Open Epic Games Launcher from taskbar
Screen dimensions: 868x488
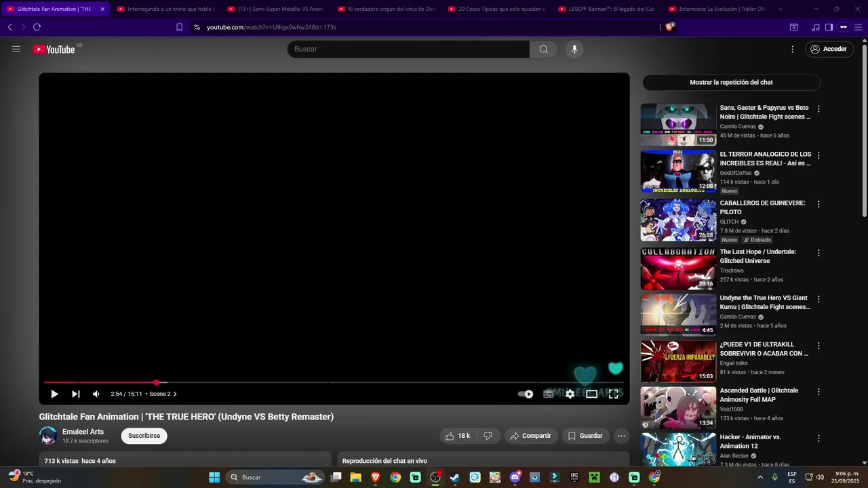click(x=574, y=477)
